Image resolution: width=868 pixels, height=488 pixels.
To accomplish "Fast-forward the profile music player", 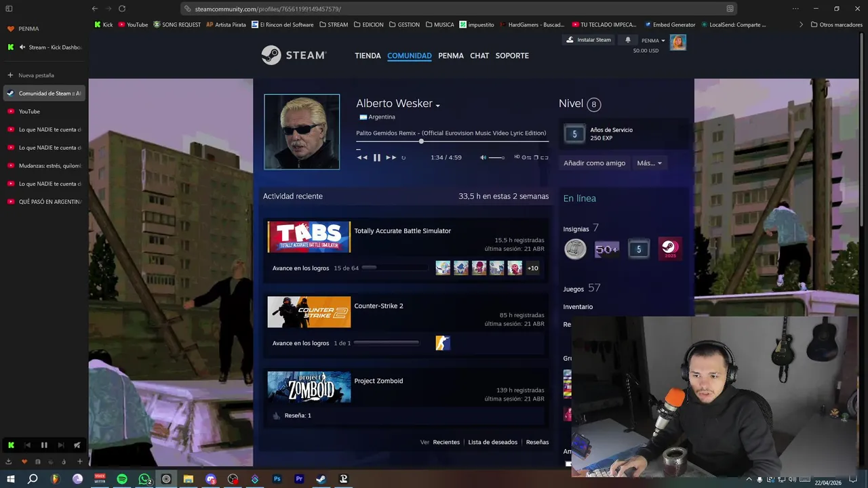I will (391, 157).
